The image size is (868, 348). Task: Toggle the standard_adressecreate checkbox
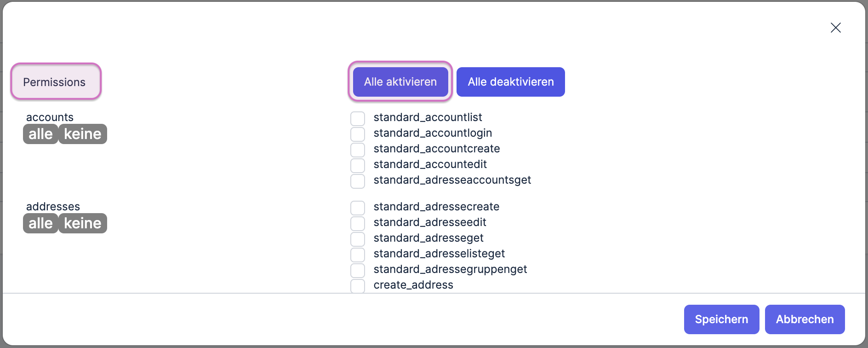[358, 208]
